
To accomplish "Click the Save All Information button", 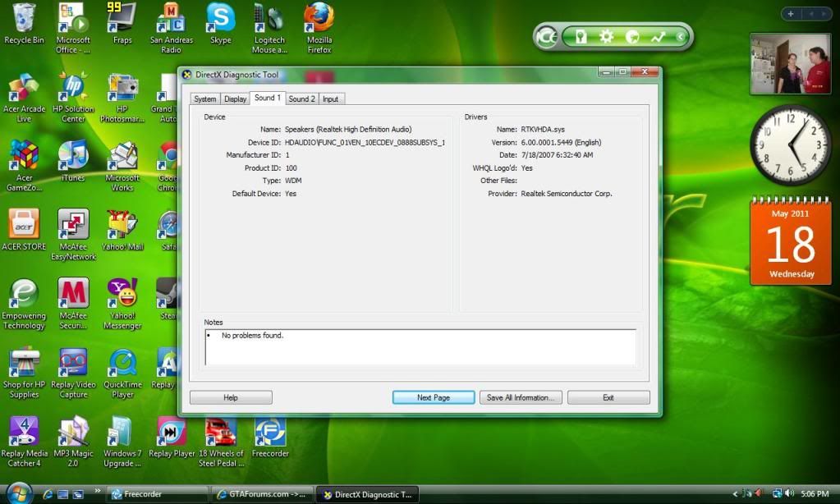I will click(x=521, y=397).
